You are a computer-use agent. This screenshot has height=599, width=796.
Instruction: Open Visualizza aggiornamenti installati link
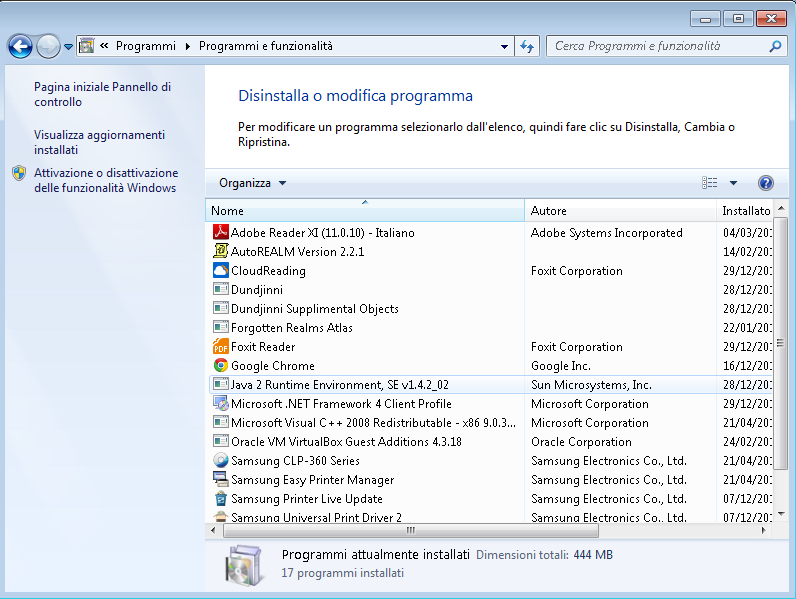tap(100, 142)
